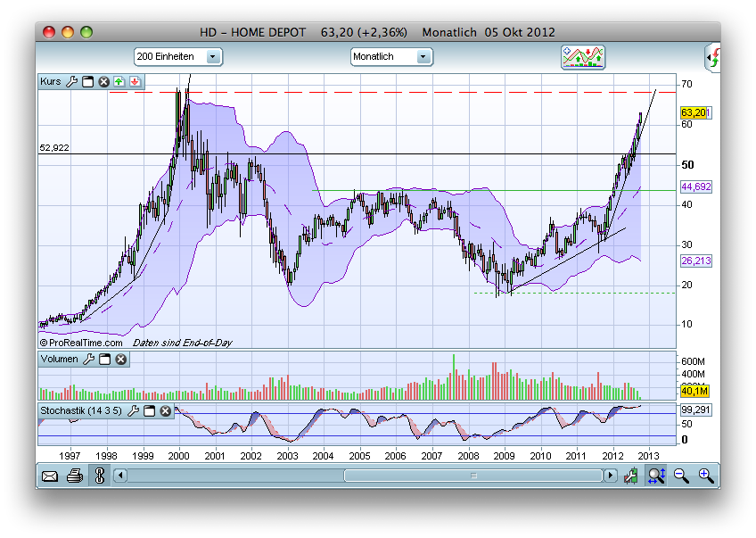Send chart by email envelope icon
Image resolution: width=756 pixels, height=538 pixels.
click(x=50, y=476)
